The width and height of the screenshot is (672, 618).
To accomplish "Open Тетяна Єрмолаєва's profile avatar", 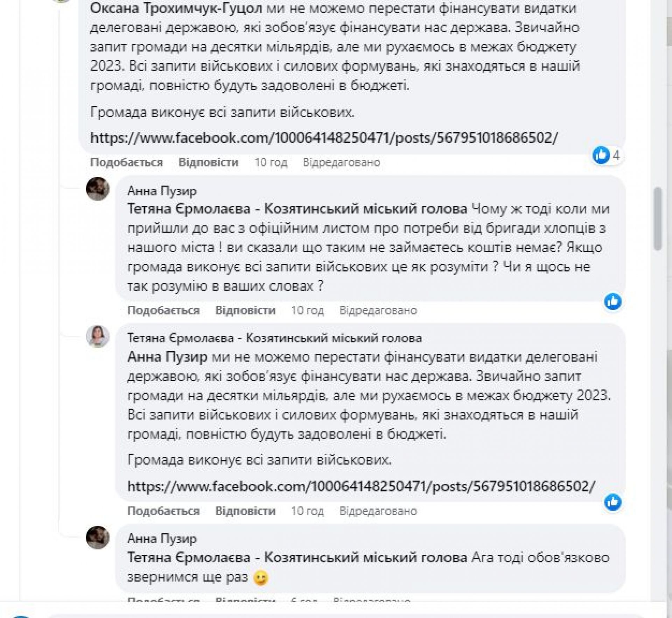I will (98, 336).
